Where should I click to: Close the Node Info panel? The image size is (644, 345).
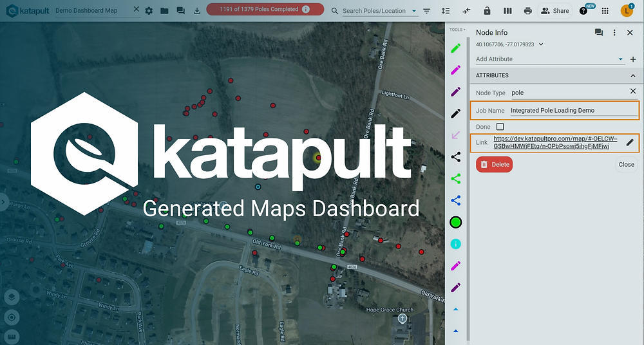click(x=630, y=32)
